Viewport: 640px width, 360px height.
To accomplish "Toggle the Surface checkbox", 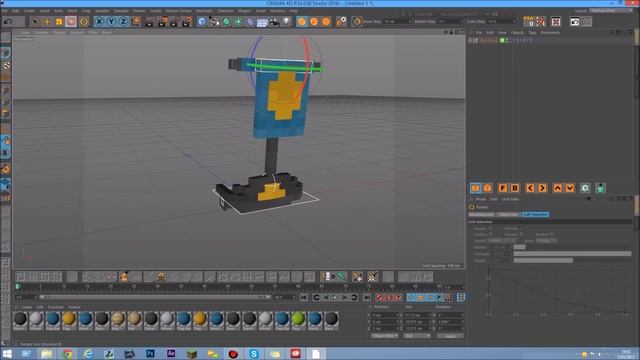I will click(x=490, y=235).
